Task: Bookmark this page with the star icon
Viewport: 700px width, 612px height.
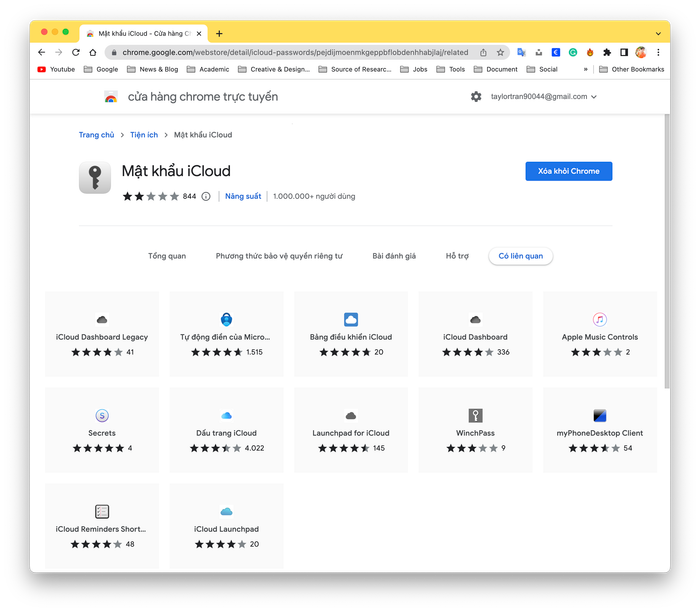Action: click(500, 52)
